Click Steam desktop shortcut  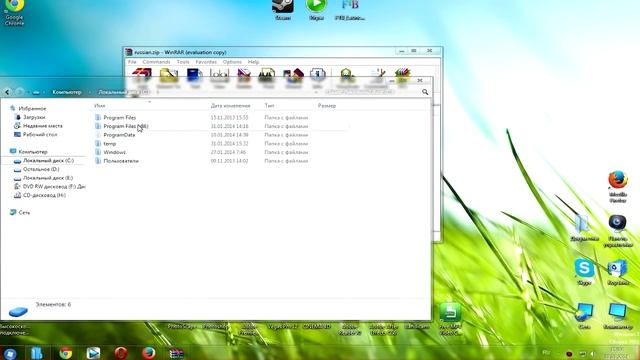point(283,10)
